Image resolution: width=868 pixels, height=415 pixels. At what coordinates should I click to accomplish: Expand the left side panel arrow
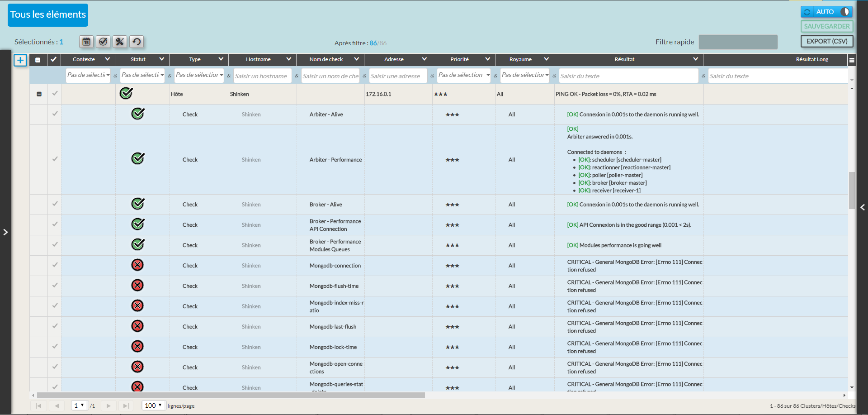coord(5,232)
